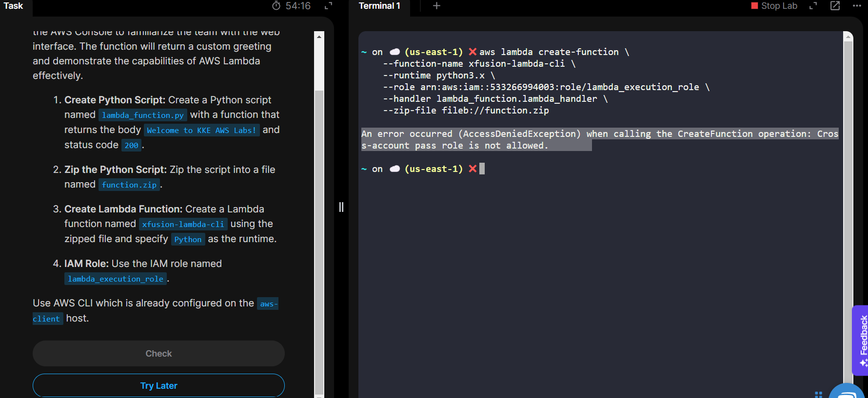The width and height of the screenshot is (868, 398).
Task: Click the task panel scrollbar up arrow
Action: [319, 37]
